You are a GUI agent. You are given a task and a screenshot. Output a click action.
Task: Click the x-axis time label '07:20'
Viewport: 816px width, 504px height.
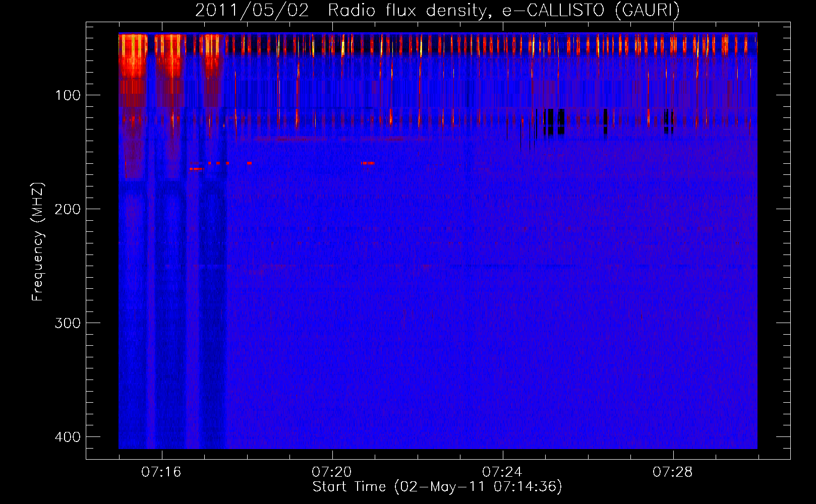[x=332, y=472]
